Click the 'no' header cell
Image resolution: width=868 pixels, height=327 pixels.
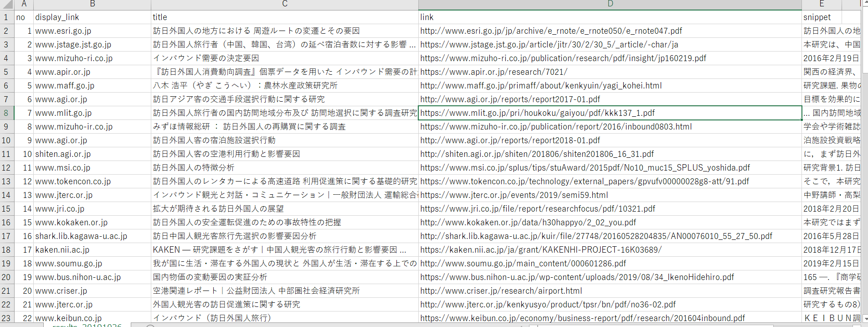(24, 17)
